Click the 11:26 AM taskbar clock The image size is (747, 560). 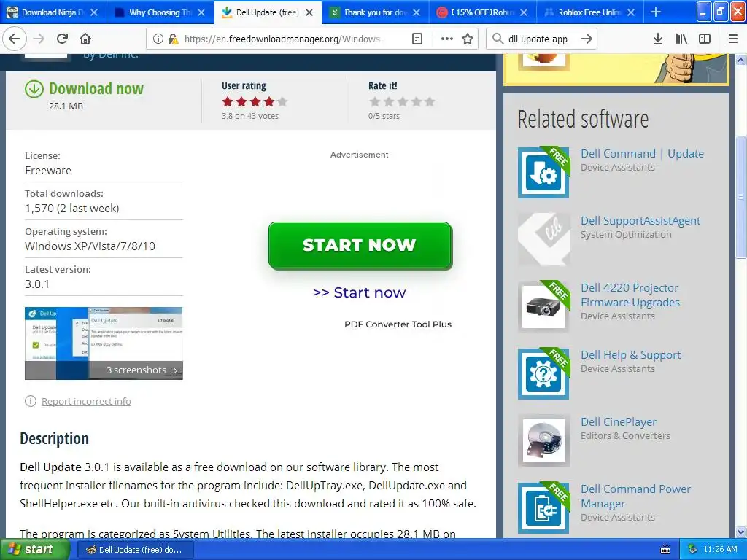point(720,550)
